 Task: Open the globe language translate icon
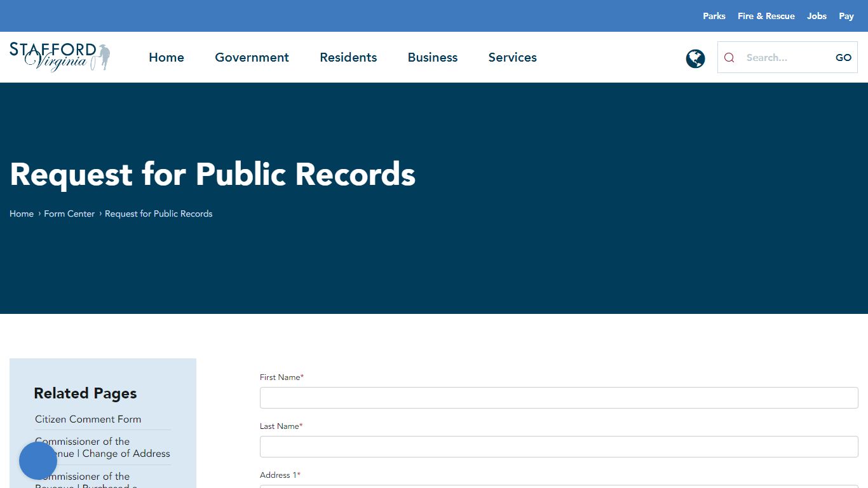point(695,58)
